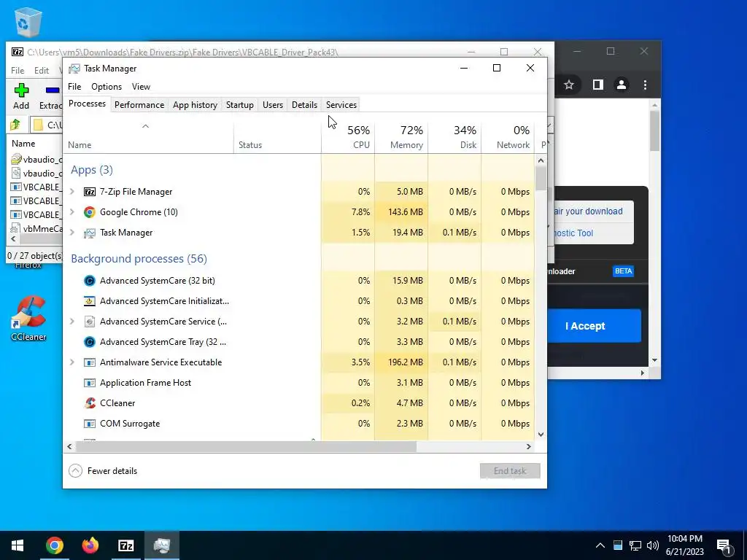Click the Chrome side panel icon
747x560 pixels.
(x=597, y=85)
